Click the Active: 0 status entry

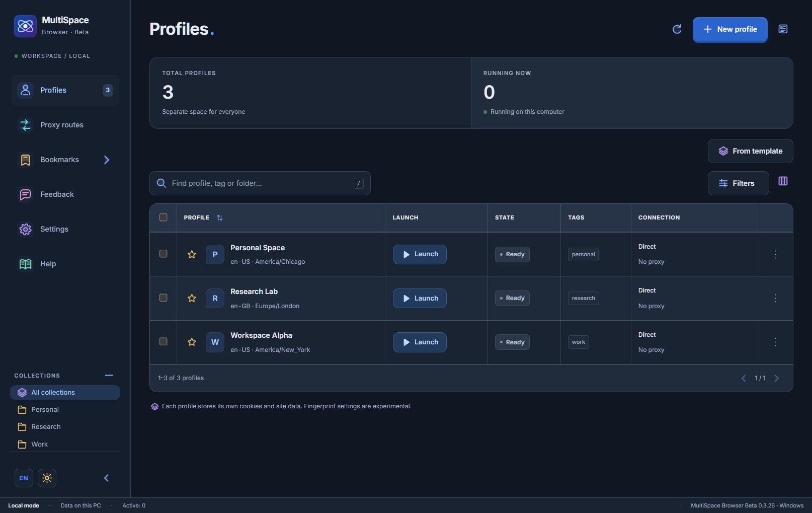(134, 505)
